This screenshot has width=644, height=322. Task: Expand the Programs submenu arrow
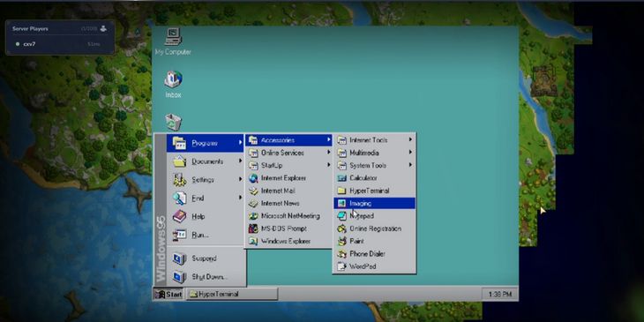240,143
